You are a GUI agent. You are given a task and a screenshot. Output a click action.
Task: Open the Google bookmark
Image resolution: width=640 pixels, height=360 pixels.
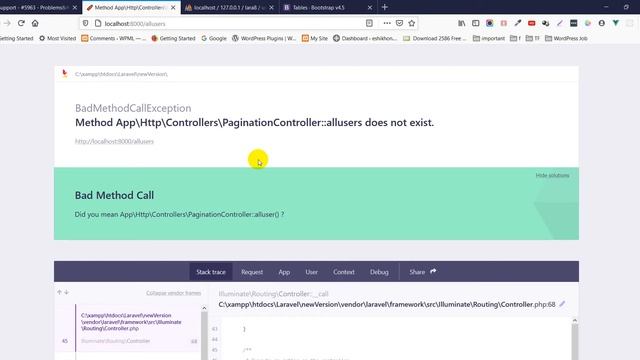pyautogui.click(x=214, y=38)
